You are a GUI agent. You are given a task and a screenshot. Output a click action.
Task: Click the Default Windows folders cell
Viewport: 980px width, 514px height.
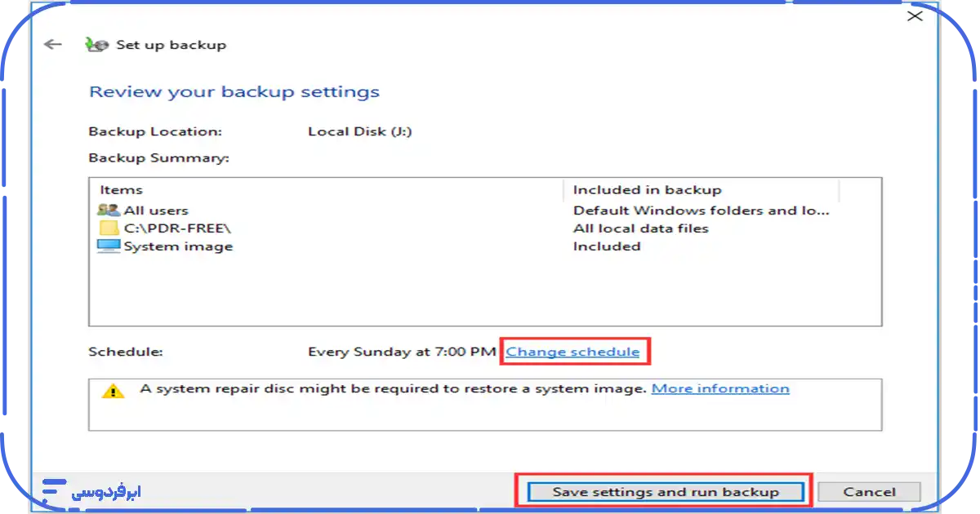(701, 210)
